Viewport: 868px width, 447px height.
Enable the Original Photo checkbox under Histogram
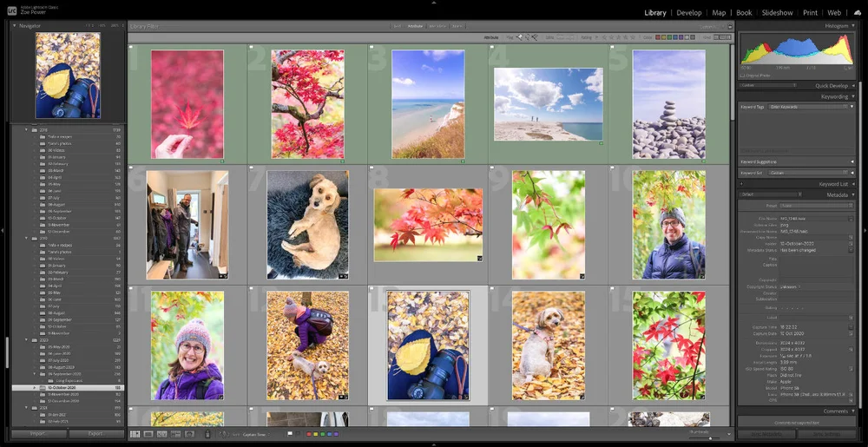(x=743, y=75)
